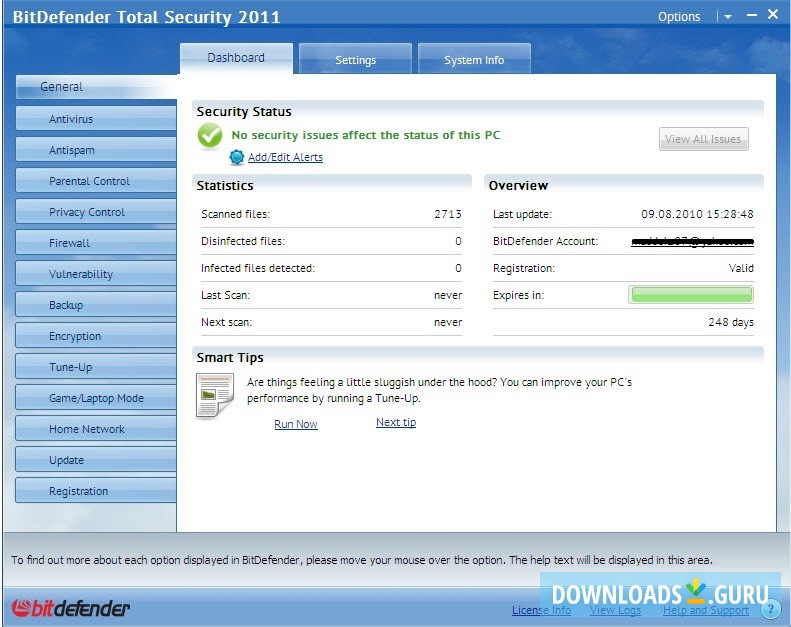Open the Antispam section

[x=96, y=150]
